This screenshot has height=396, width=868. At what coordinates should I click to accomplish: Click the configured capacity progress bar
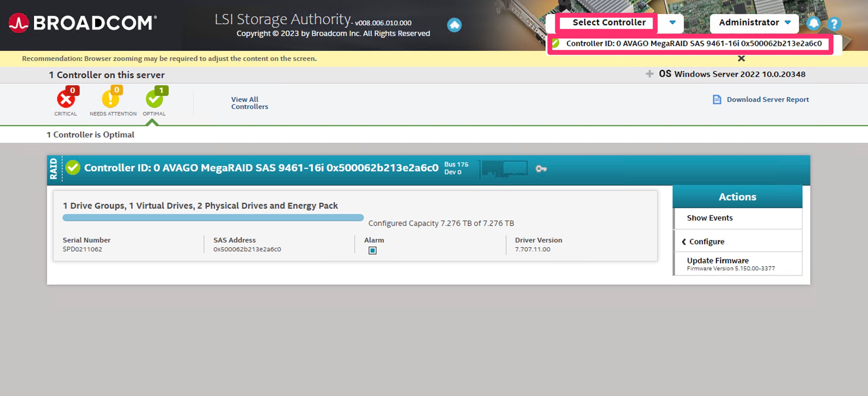pyautogui.click(x=213, y=218)
